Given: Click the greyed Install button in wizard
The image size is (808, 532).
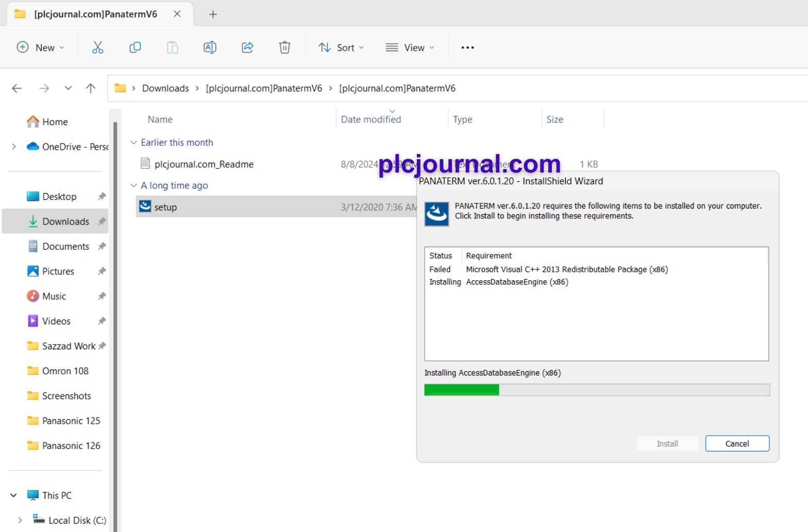Looking at the screenshot, I should tap(667, 443).
